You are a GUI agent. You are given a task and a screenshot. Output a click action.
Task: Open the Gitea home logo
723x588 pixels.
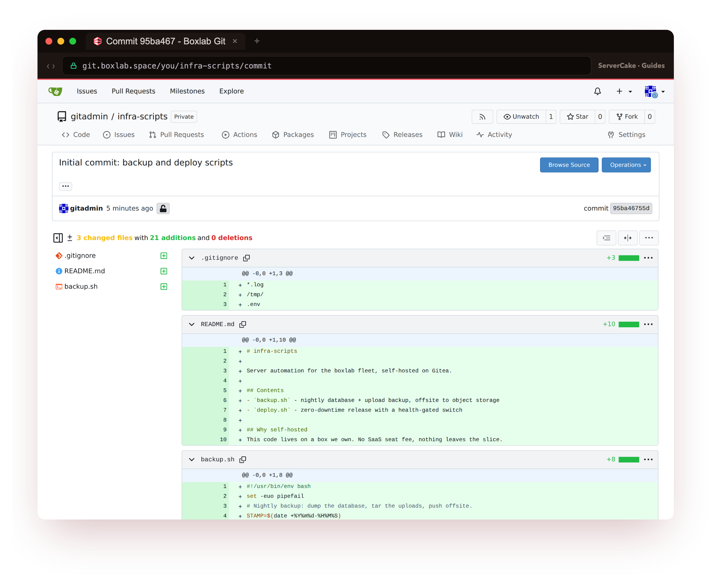(55, 91)
